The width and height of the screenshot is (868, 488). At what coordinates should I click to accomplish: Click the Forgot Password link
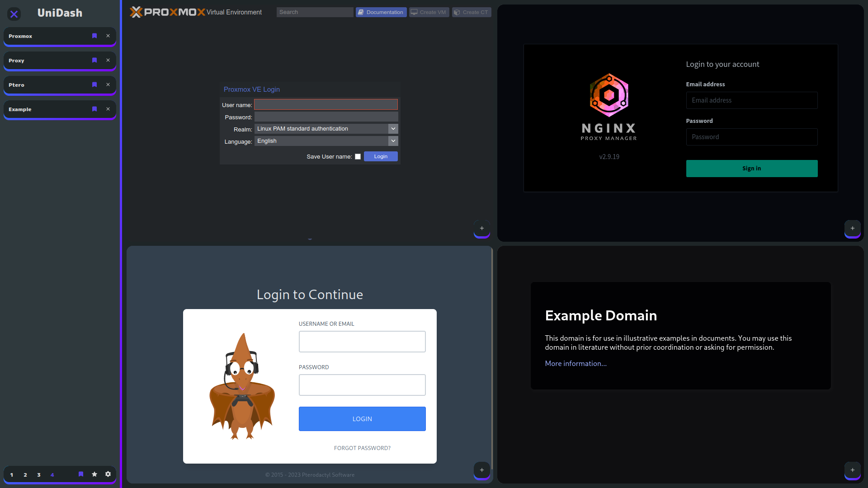coord(362,448)
